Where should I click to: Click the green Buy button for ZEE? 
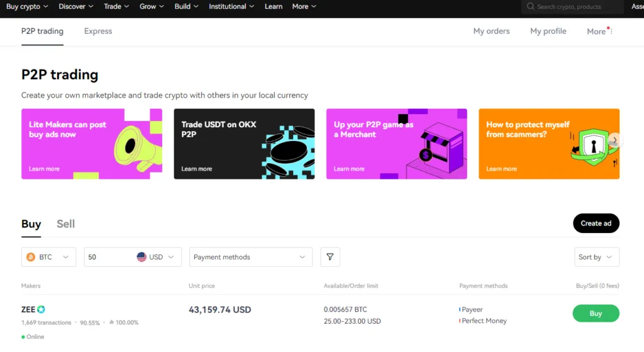point(596,314)
